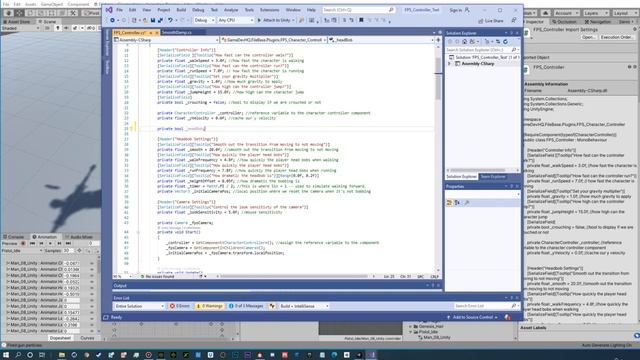
Task: Open the File menu in Visual Studio
Action: point(119,10)
